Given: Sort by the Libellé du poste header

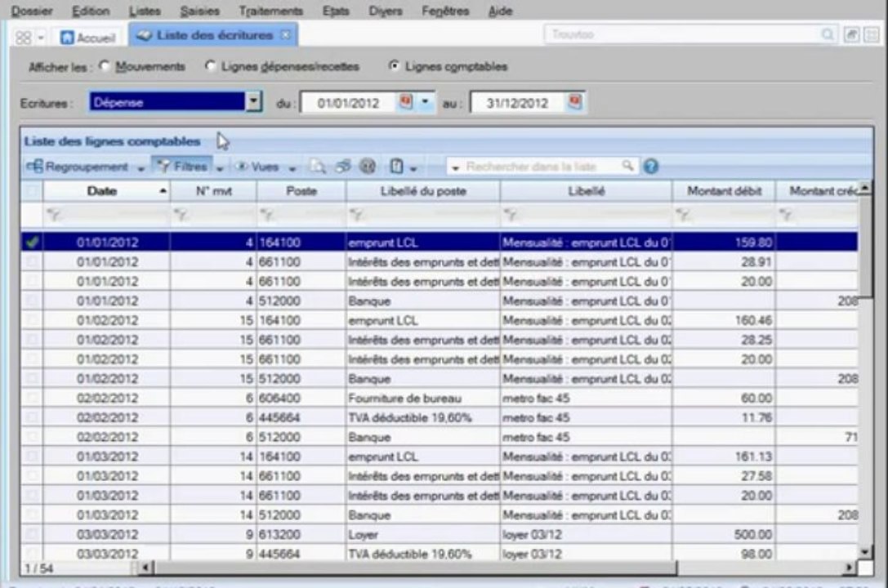Looking at the screenshot, I should 423,191.
